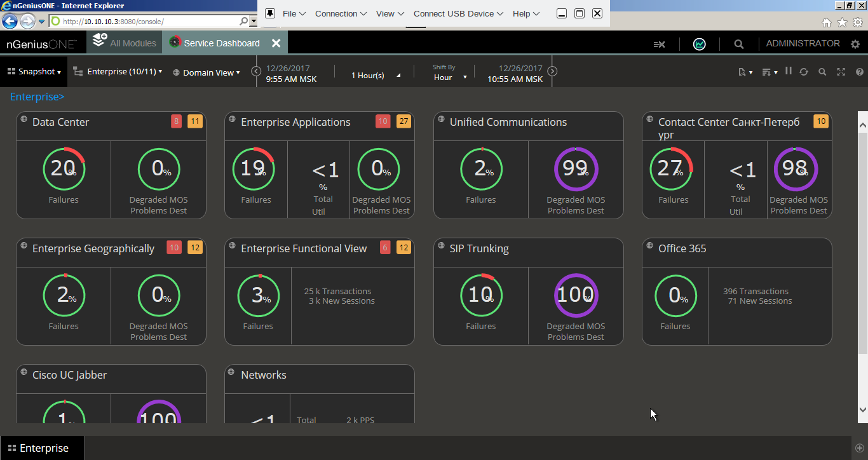Click Enterprise Applications red badge 10
Screen dimensions: 868x460
[x=383, y=121]
